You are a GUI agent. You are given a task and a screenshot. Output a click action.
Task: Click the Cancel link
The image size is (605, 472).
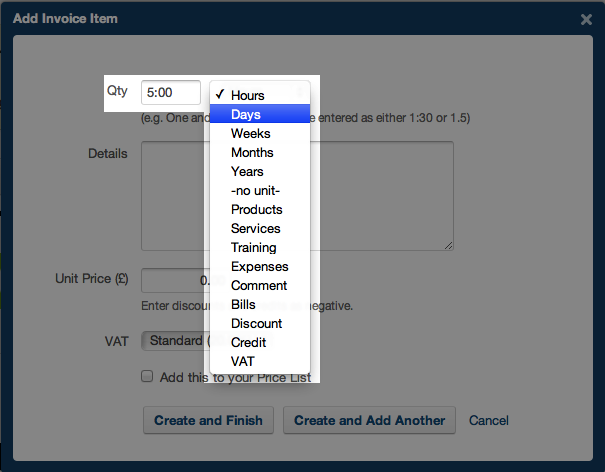(489, 420)
